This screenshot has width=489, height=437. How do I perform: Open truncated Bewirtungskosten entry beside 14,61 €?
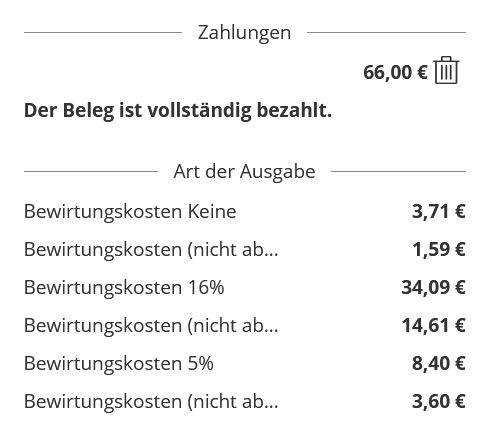pos(151,326)
